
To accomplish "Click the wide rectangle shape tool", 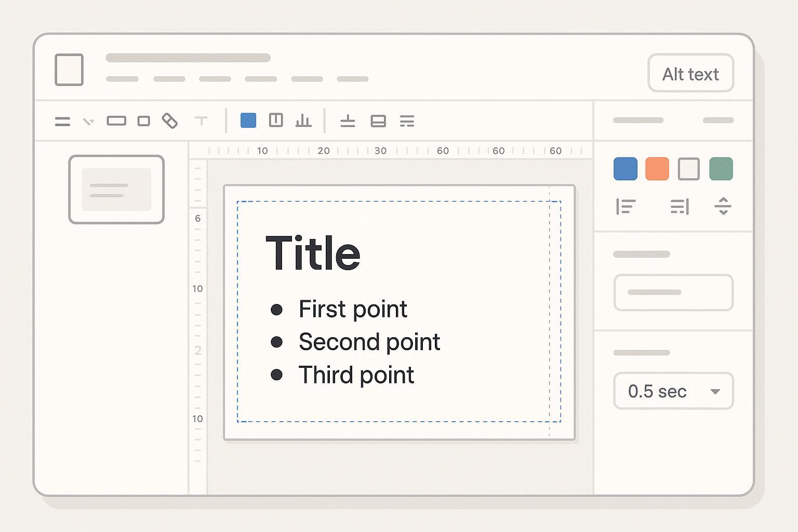I will pyautogui.click(x=116, y=121).
